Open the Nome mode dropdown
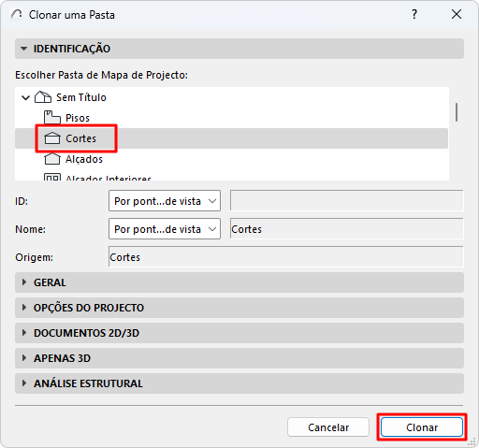 coord(165,229)
